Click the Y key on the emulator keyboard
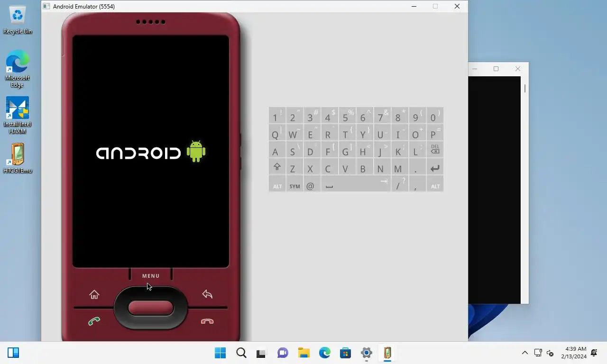 365,133
